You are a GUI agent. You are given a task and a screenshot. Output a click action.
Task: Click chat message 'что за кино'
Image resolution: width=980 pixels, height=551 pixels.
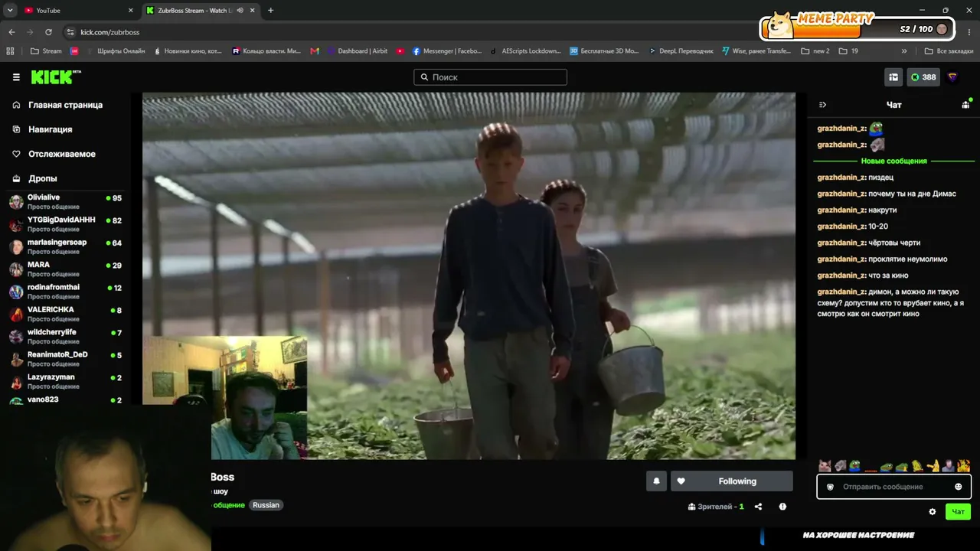coord(888,275)
